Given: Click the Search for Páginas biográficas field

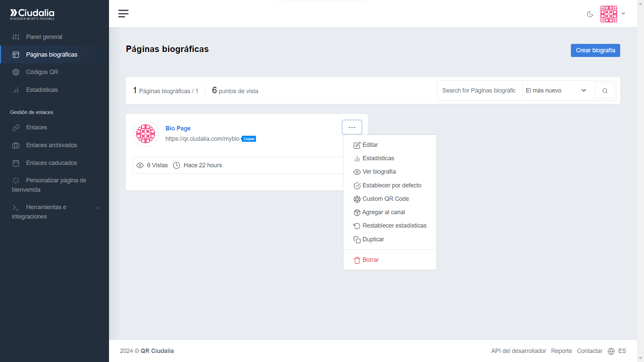Looking at the screenshot, I should pos(479,90).
